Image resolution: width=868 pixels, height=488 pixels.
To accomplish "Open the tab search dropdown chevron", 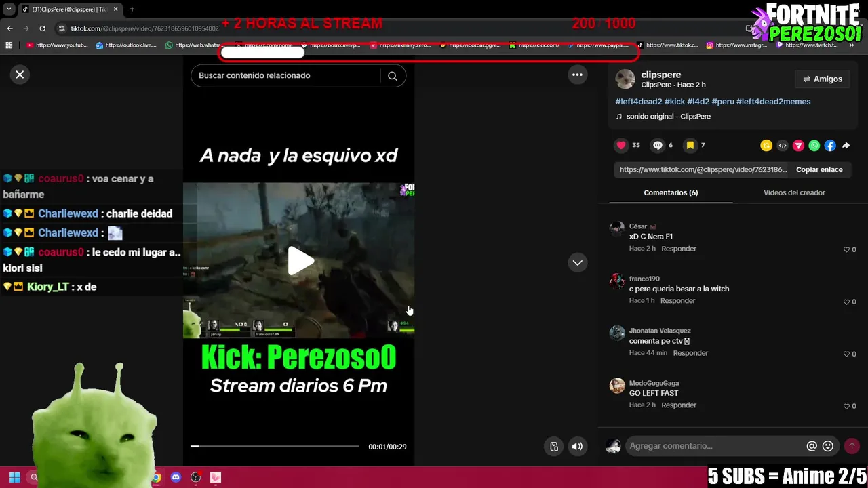I will pyautogui.click(x=9, y=9).
